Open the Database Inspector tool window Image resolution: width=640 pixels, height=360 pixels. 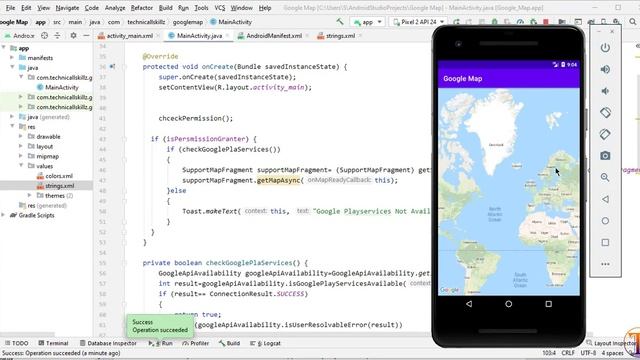[108, 343]
